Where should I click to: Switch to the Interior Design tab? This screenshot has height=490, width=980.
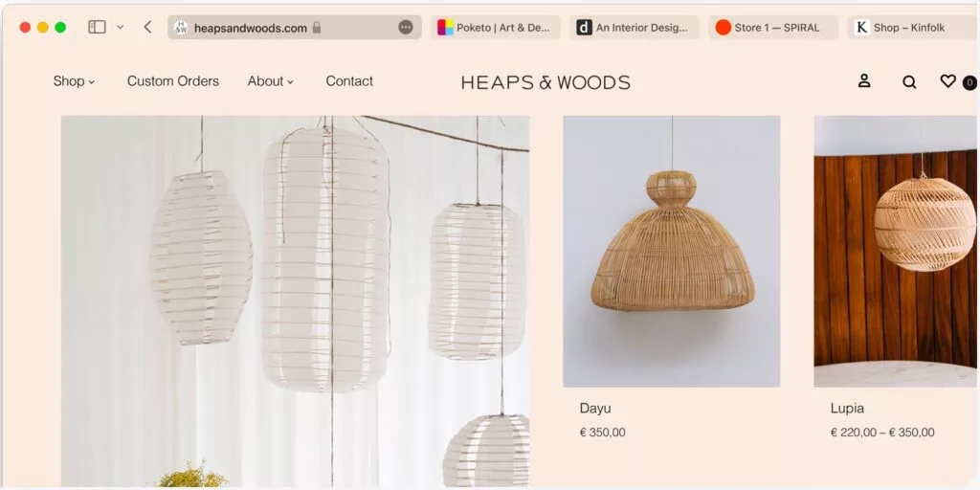(x=634, y=28)
